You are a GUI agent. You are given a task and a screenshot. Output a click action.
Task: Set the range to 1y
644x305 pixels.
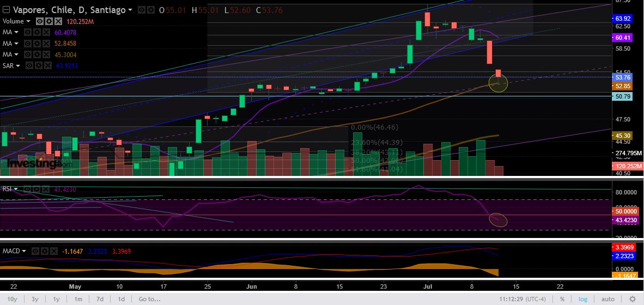pos(57,299)
